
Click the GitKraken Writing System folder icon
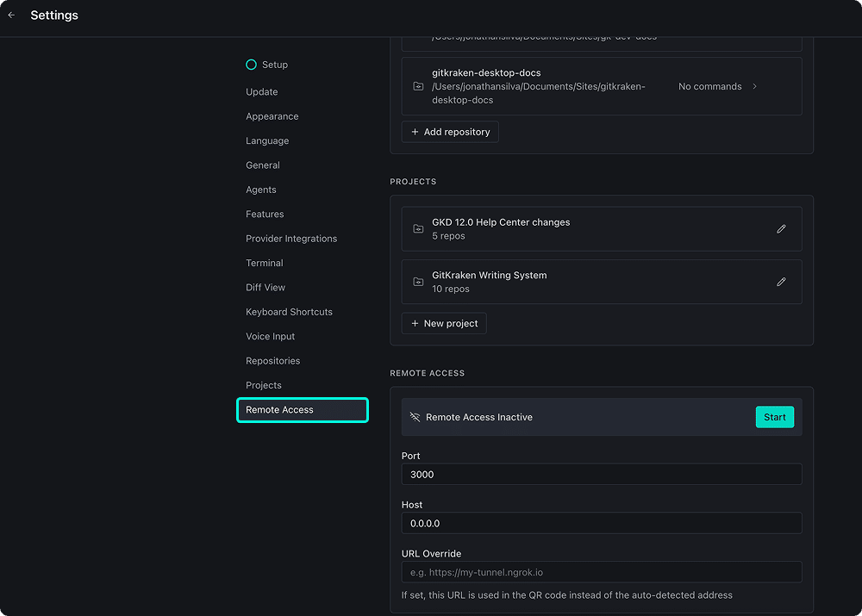[x=418, y=282]
